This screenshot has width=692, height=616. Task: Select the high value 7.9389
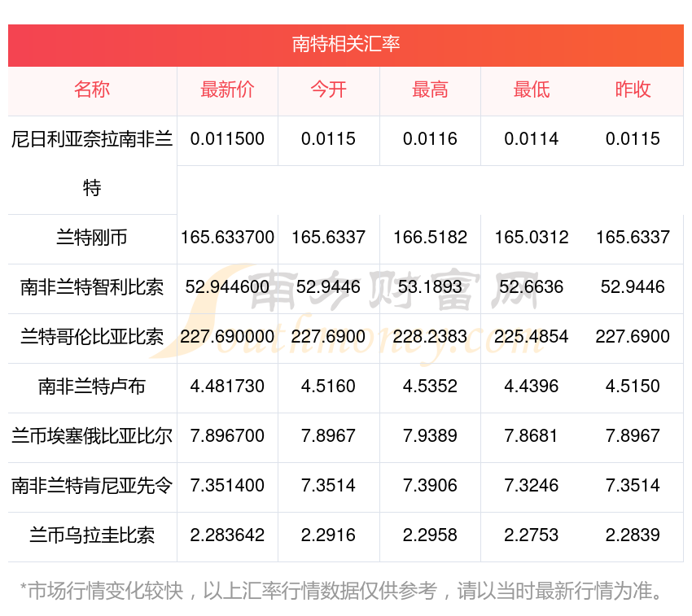[x=430, y=436]
